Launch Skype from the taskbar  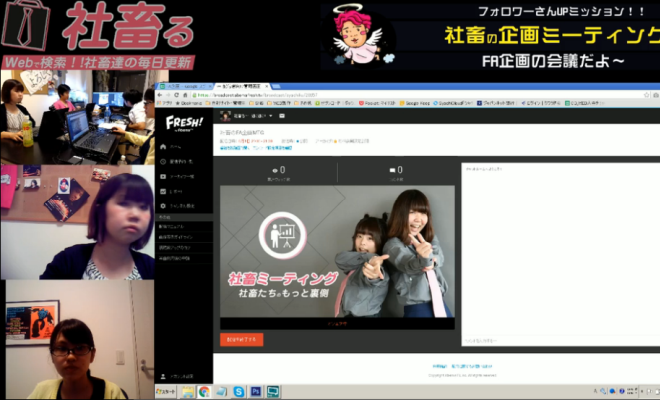[x=238, y=392]
